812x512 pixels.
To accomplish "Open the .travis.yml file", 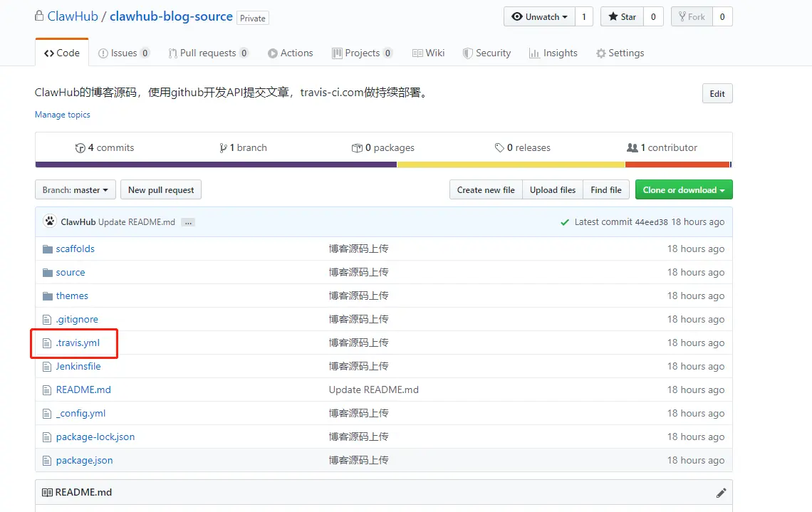I will click(x=78, y=343).
